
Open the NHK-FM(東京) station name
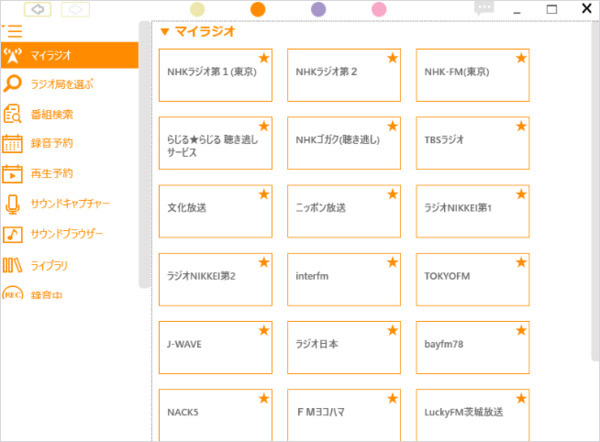(x=457, y=72)
